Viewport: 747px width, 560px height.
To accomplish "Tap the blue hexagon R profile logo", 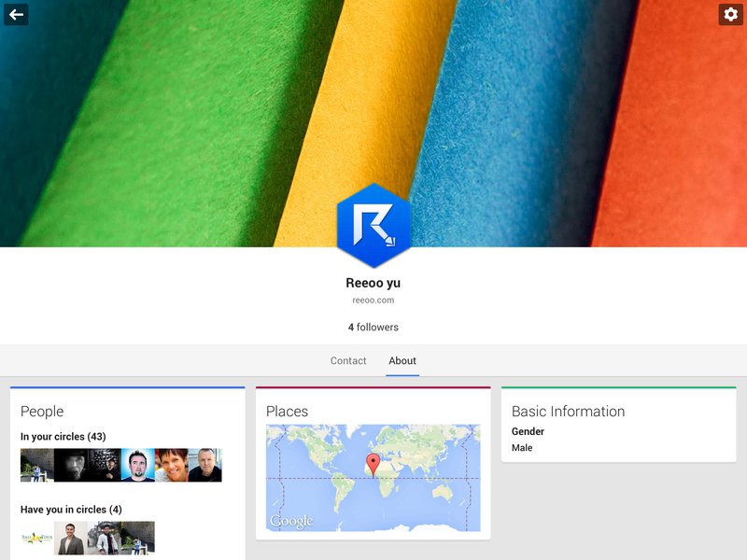I will coord(373,226).
